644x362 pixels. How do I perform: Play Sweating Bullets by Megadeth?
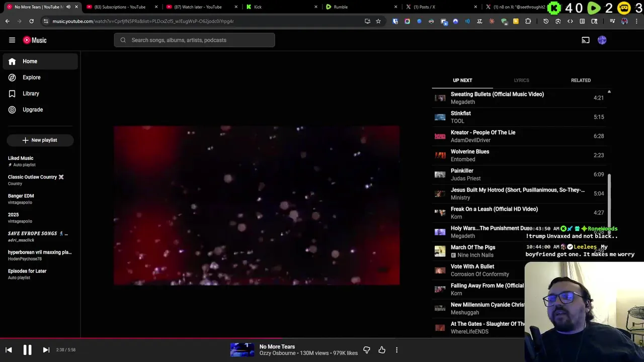click(519, 98)
